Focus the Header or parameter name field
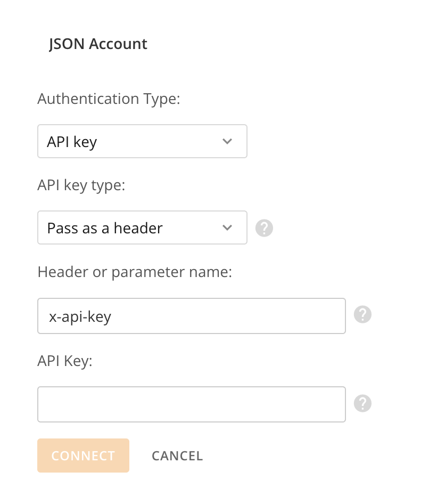429x504 pixels. pos(192,316)
